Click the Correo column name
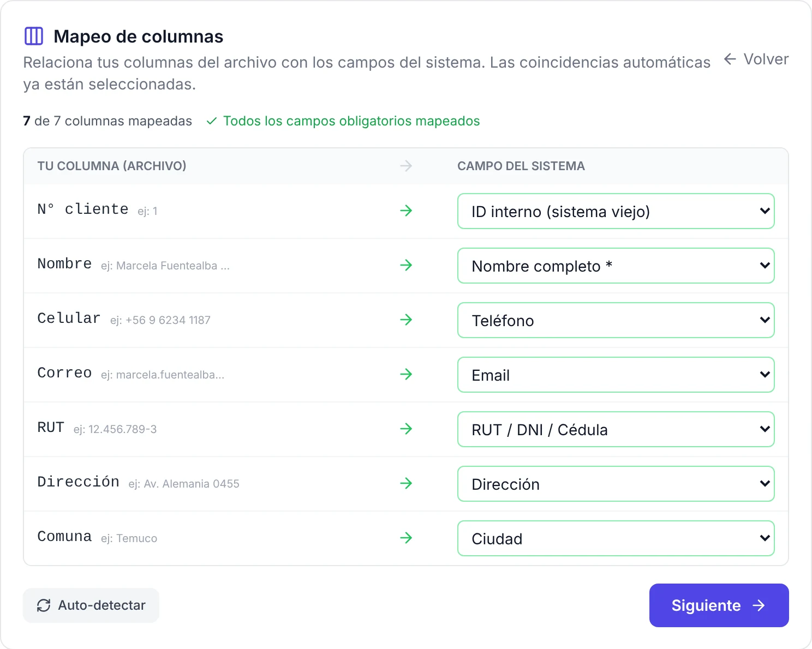Screen dimensions: 812x649 point(64,373)
